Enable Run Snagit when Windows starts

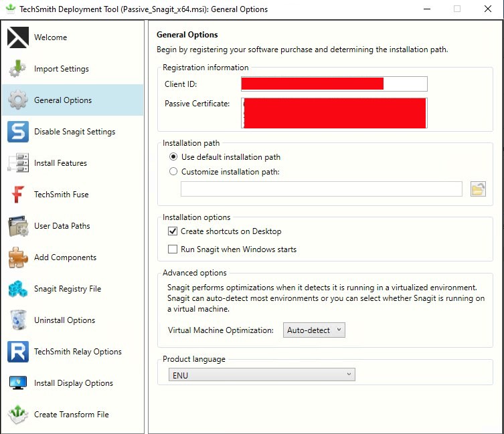click(173, 249)
